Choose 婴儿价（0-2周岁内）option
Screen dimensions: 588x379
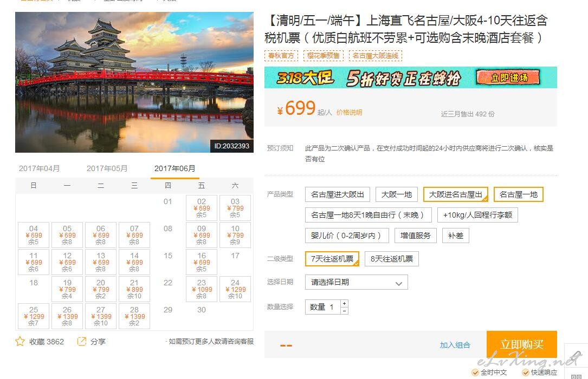[347, 236]
